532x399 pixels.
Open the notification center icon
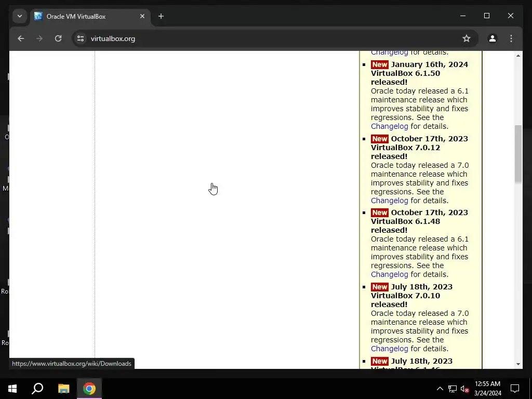click(515, 389)
